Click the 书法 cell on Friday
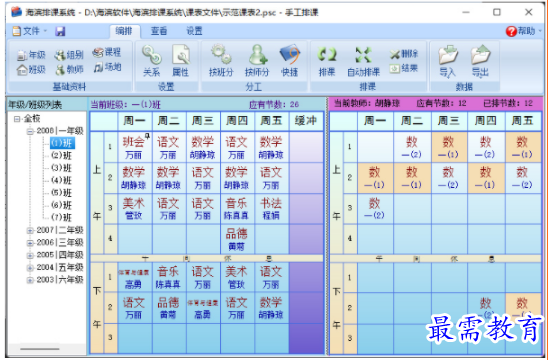The image size is (550, 360). [271, 208]
